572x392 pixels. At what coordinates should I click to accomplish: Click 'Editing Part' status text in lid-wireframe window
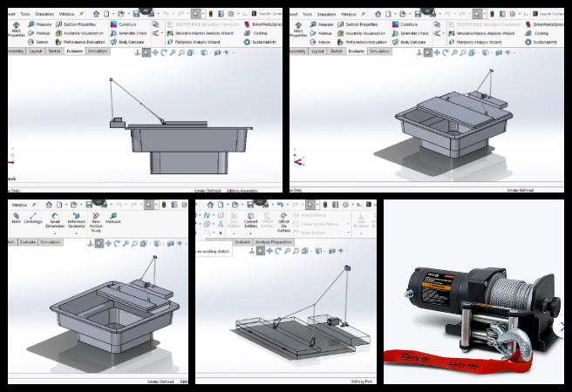tap(362, 381)
